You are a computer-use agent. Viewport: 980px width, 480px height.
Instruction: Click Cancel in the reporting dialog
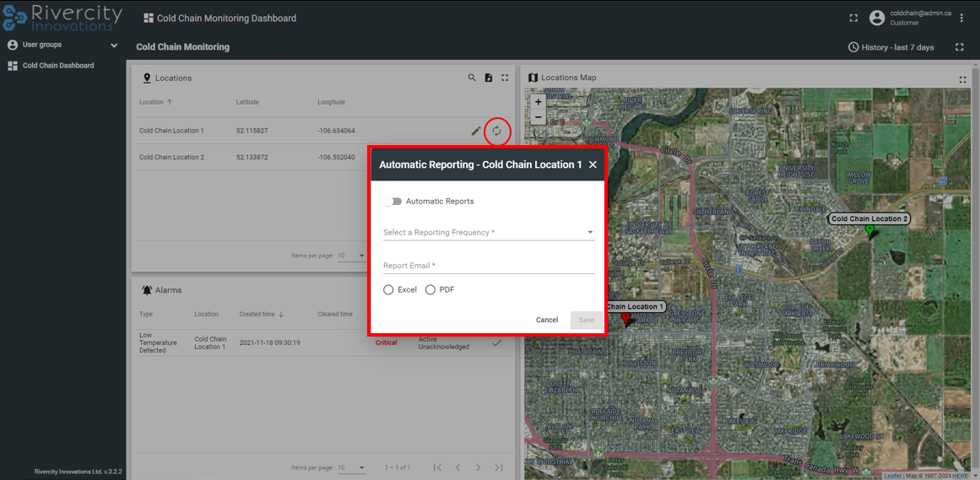coord(547,320)
